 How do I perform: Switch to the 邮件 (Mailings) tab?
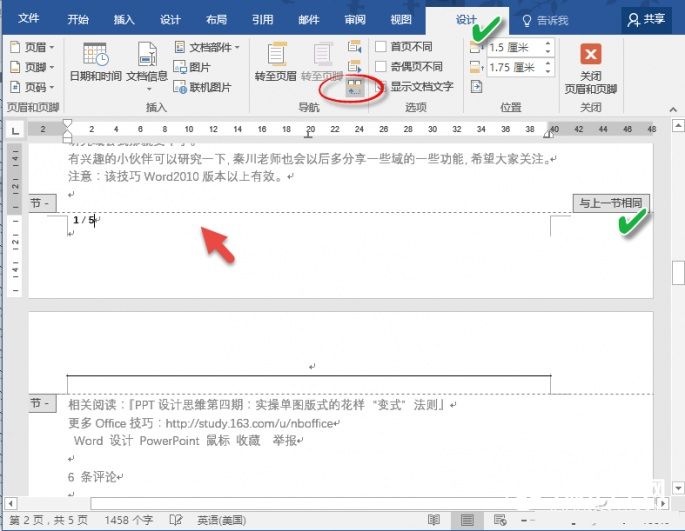click(309, 19)
